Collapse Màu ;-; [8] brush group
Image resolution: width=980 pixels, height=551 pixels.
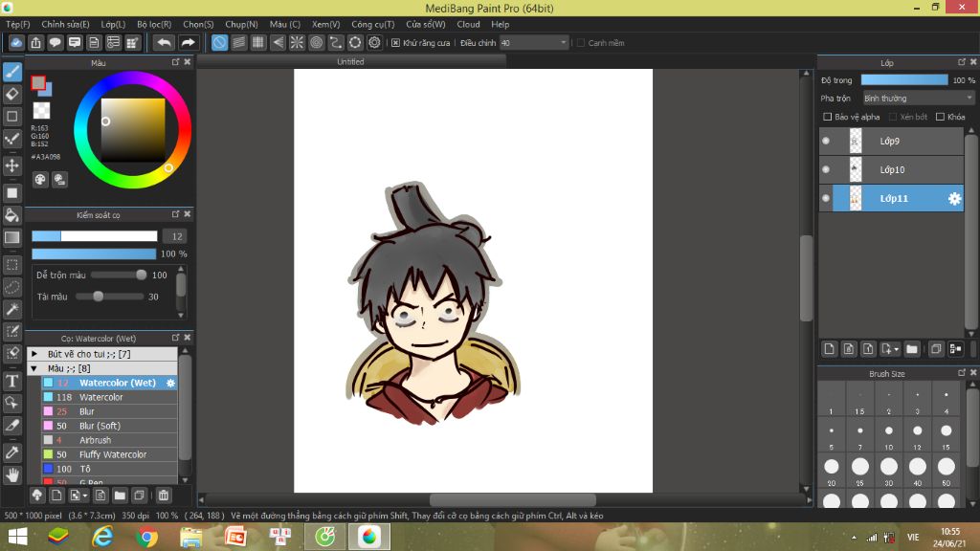pos(34,368)
